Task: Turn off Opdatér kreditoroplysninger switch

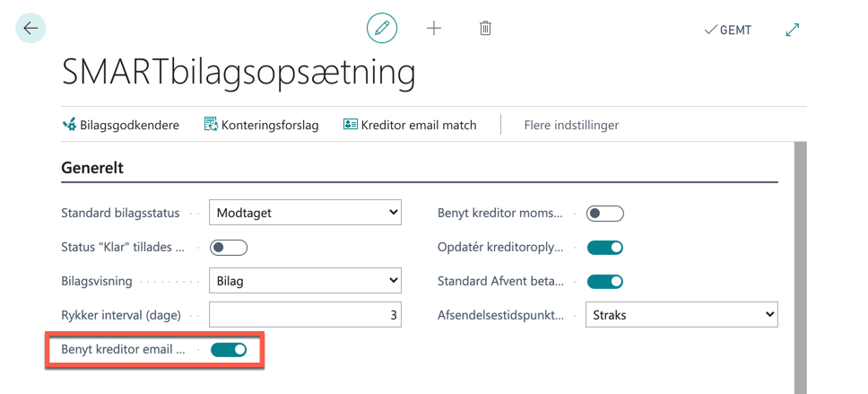Action: tap(605, 247)
